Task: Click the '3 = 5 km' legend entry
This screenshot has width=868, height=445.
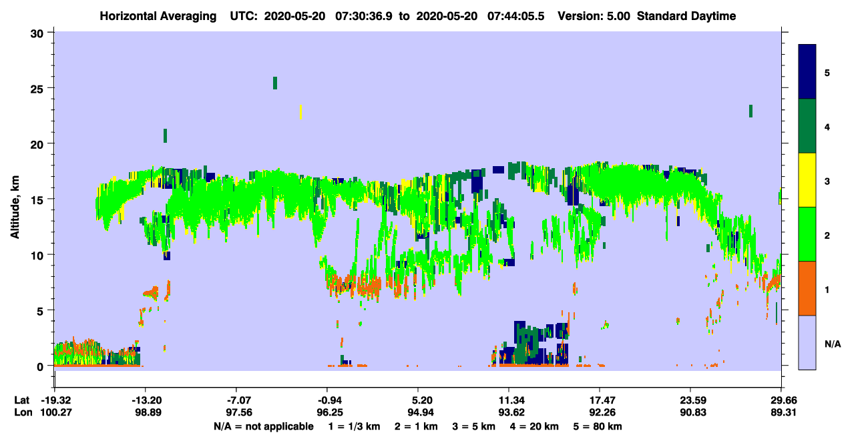Action: point(473,426)
